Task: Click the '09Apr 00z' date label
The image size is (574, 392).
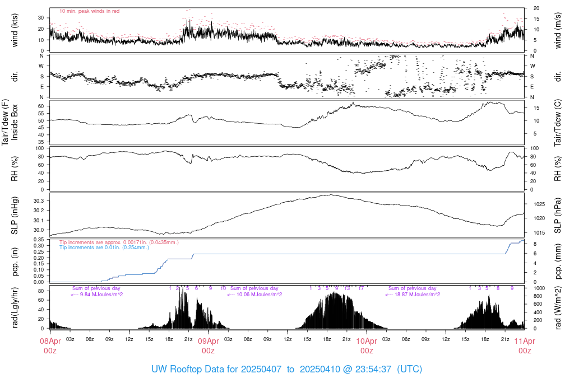Action: tap(209, 346)
